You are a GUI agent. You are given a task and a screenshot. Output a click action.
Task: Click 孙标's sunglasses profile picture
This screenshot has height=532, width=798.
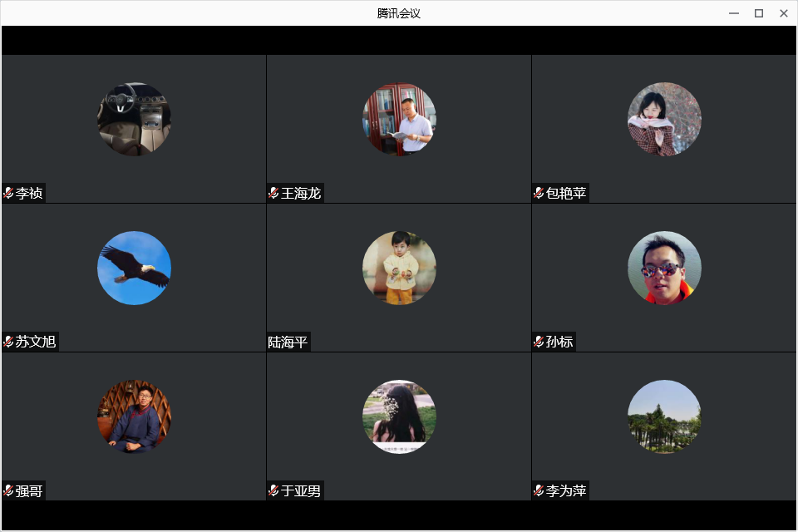[x=664, y=268]
